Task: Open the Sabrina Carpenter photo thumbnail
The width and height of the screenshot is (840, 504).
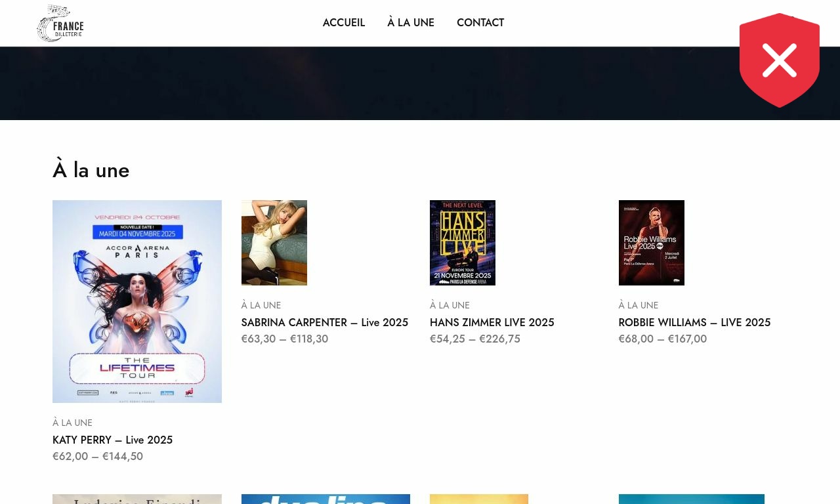Action: tap(274, 243)
